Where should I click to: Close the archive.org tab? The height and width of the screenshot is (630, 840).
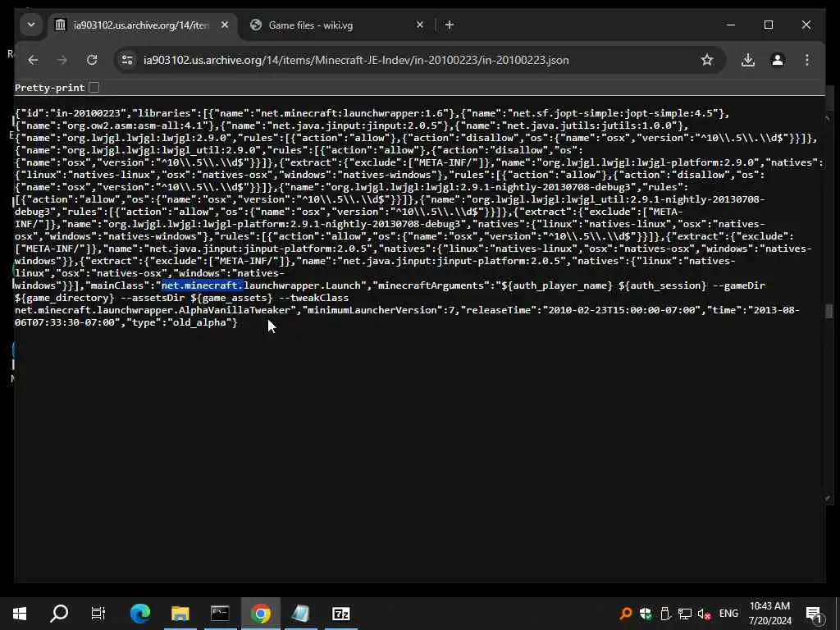[225, 25]
